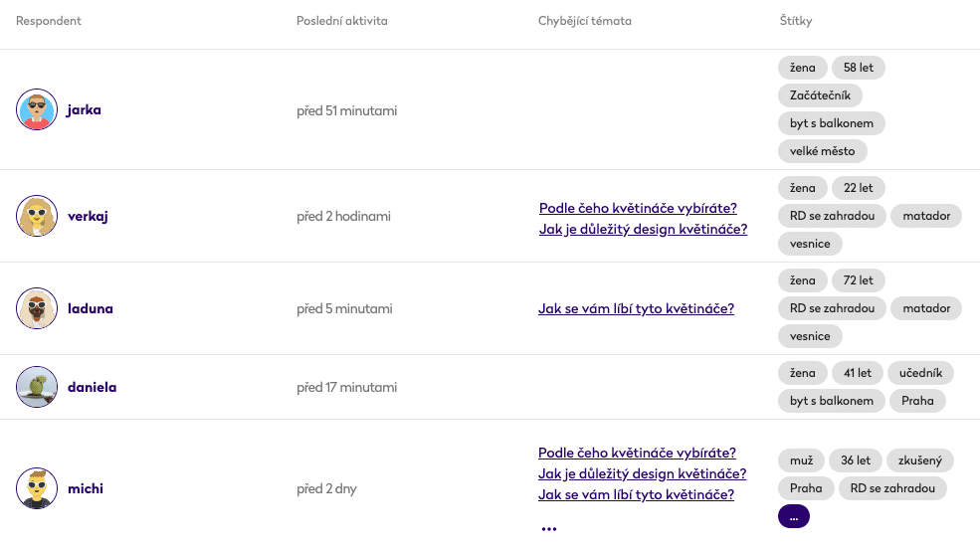Click jarka's avatar icon
Image resolution: width=980 pixels, height=551 pixels.
click(x=37, y=109)
